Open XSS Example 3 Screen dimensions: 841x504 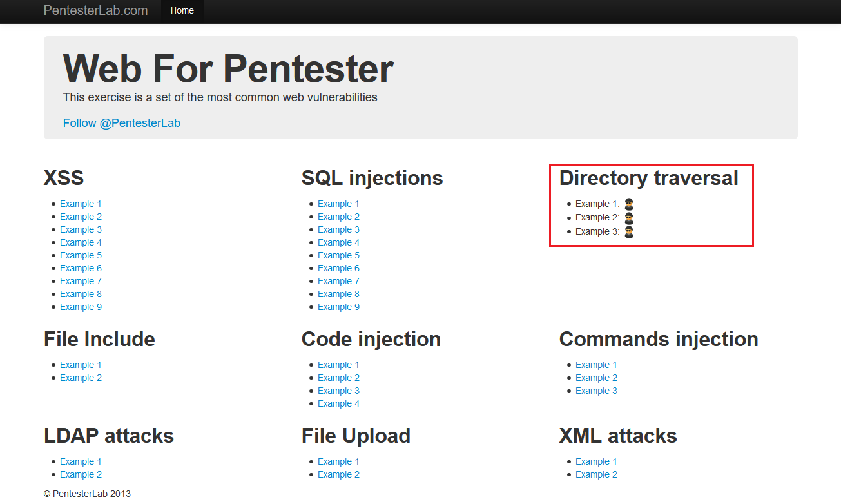pyautogui.click(x=81, y=229)
